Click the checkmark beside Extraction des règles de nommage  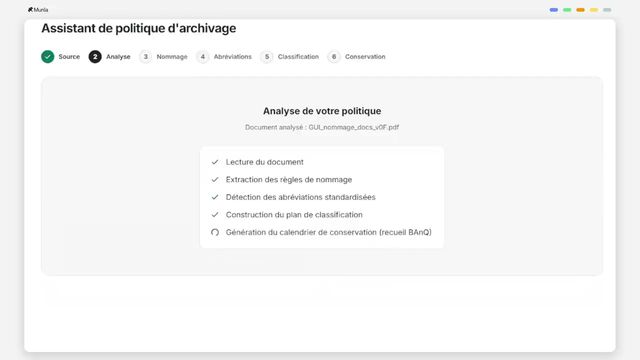[x=215, y=180]
